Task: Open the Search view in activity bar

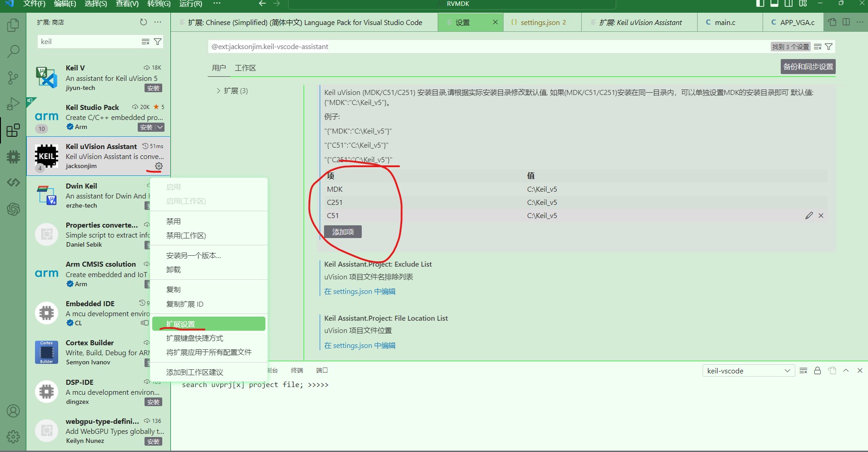Action: tap(13, 51)
